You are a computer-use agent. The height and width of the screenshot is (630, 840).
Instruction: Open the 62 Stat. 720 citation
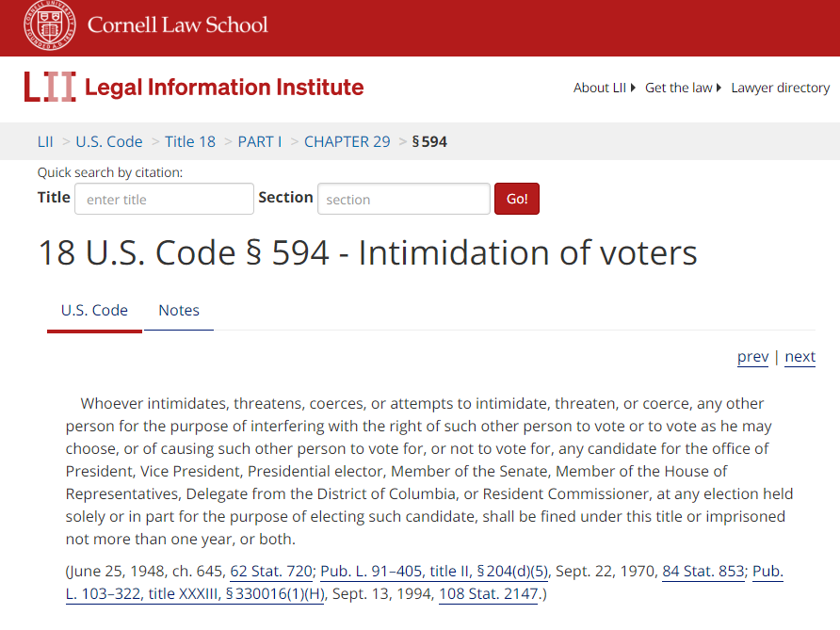[271, 571]
